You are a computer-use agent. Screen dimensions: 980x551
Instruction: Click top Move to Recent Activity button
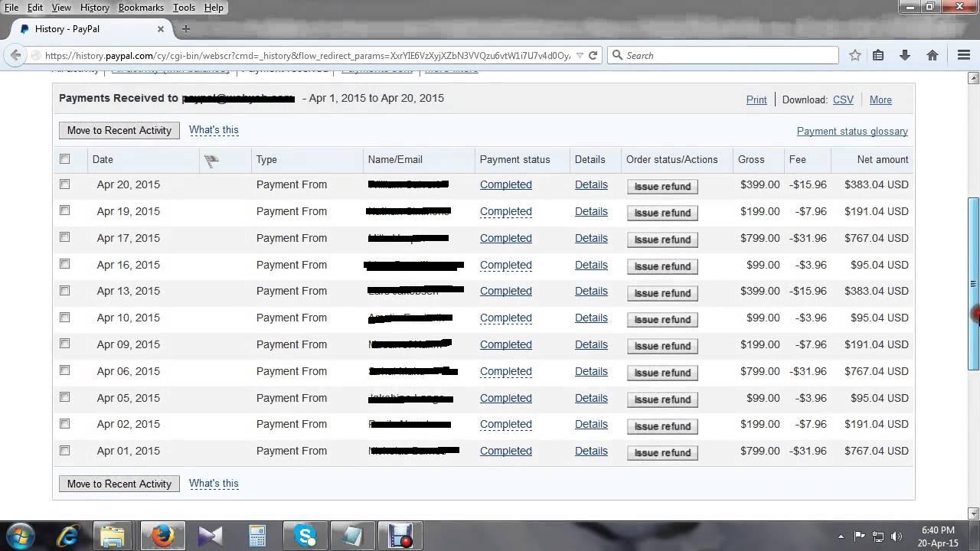point(119,131)
